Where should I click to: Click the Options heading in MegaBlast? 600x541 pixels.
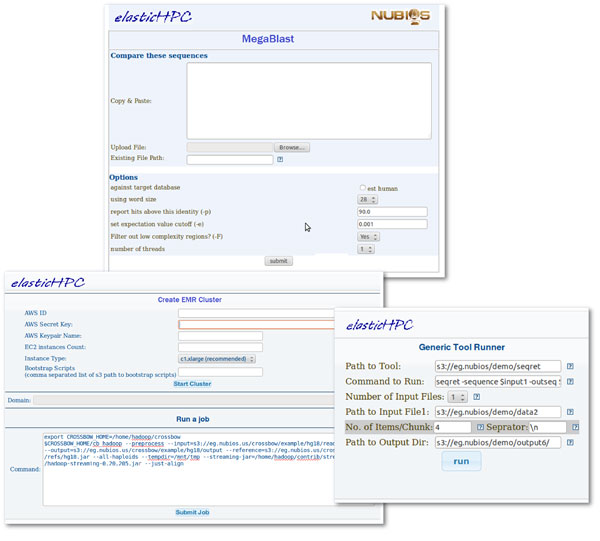pyautogui.click(x=123, y=177)
